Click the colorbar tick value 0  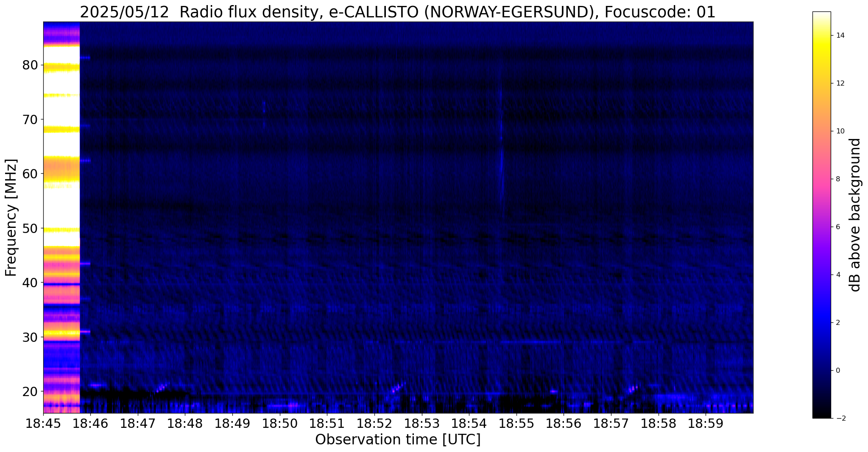coord(838,371)
